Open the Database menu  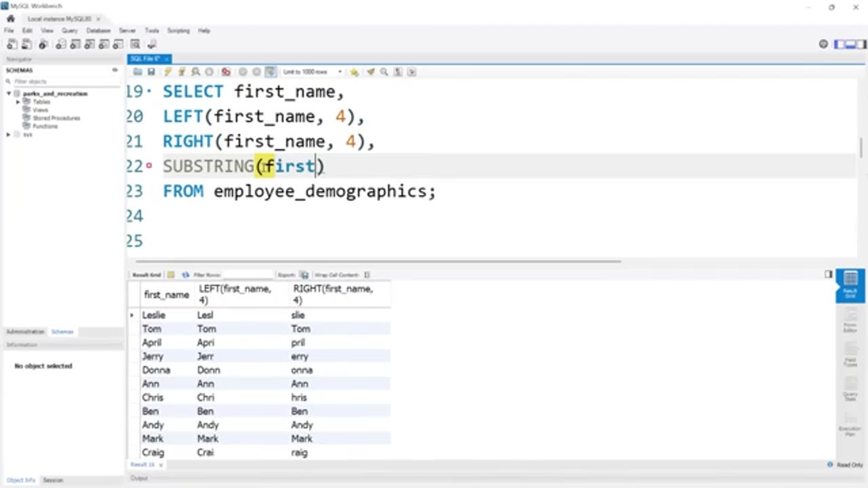(x=98, y=30)
